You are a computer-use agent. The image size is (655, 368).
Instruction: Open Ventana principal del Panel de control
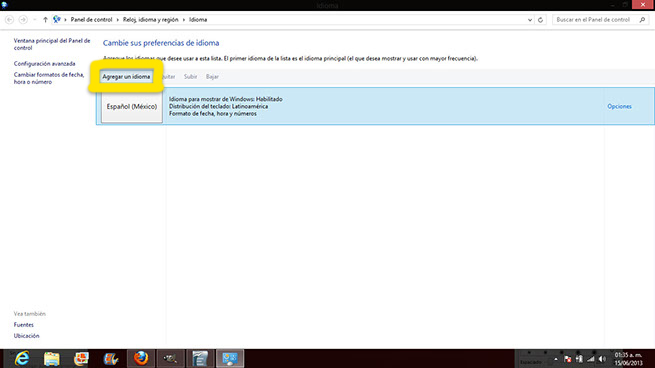[52, 44]
